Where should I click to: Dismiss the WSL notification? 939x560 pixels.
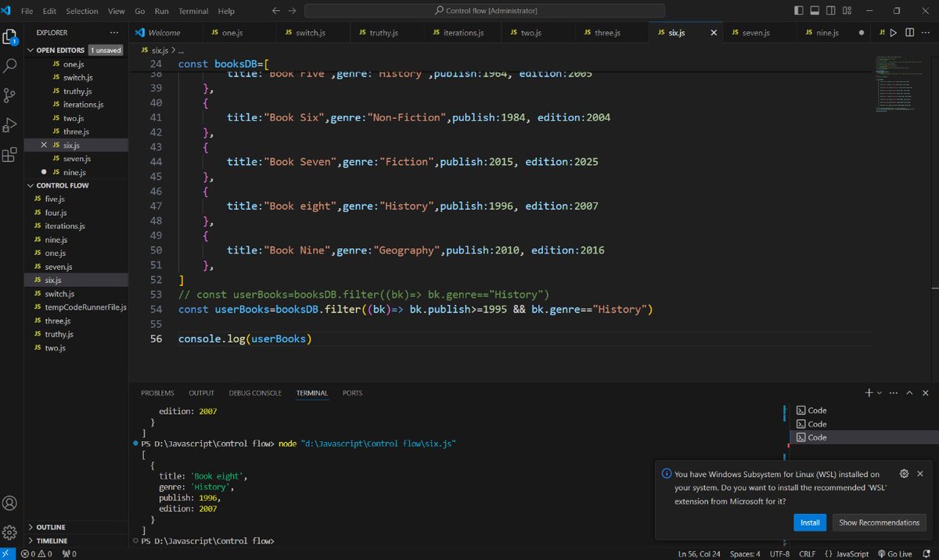(x=920, y=473)
